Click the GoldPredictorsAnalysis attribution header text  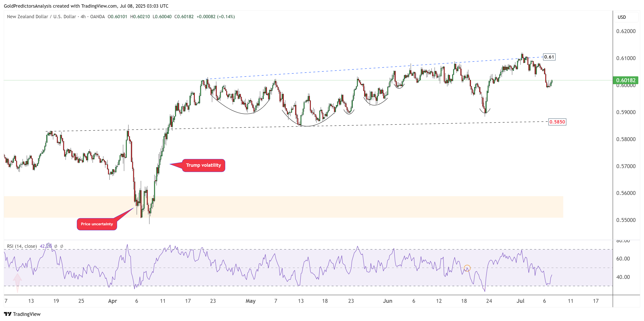(86, 6)
